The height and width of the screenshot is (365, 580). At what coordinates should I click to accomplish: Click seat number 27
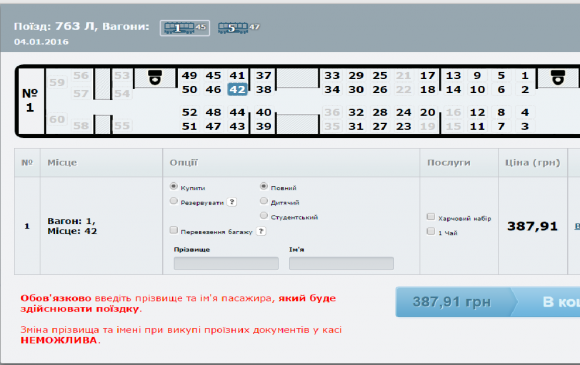(380, 126)
